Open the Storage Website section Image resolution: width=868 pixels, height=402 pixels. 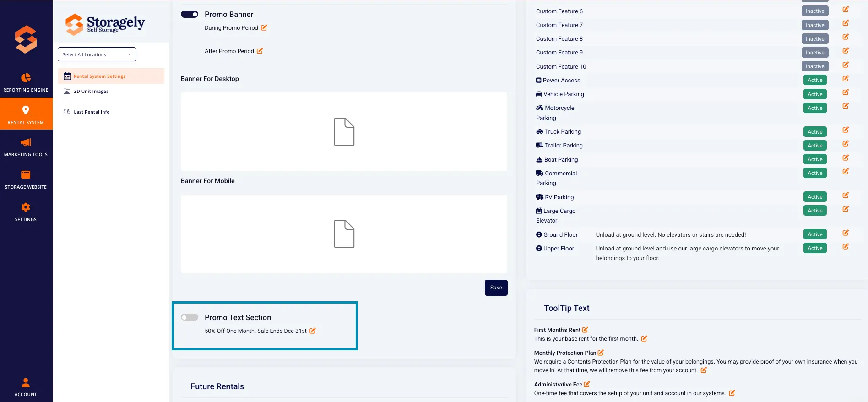(x=26, y=180)
